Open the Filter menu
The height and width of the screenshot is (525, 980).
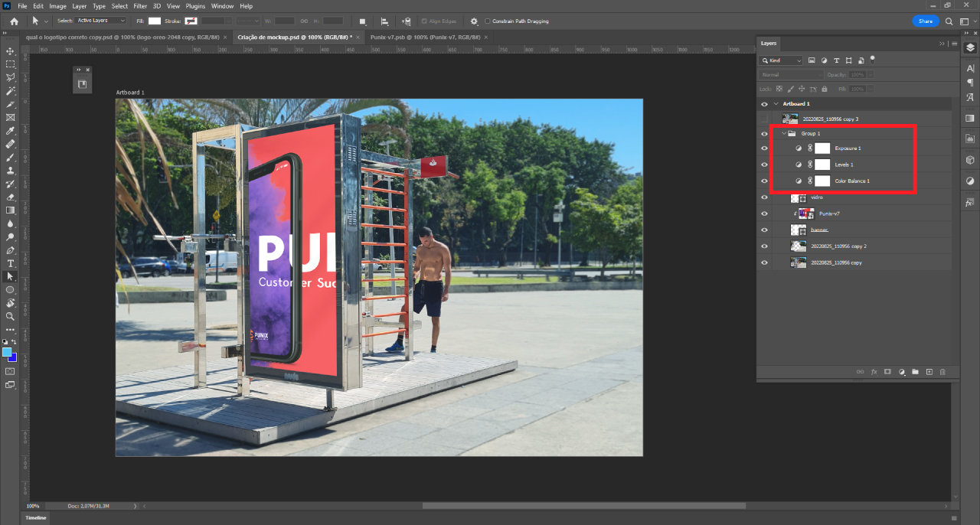click(140, 6)
